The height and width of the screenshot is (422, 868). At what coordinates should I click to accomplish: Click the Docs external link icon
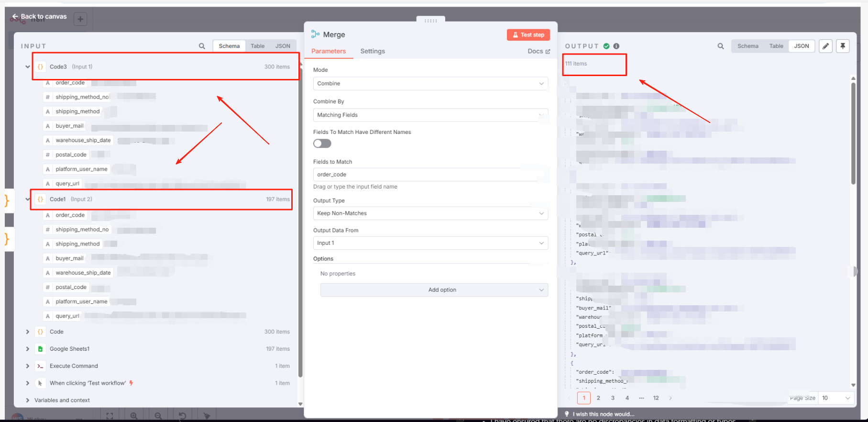point(548,51)
